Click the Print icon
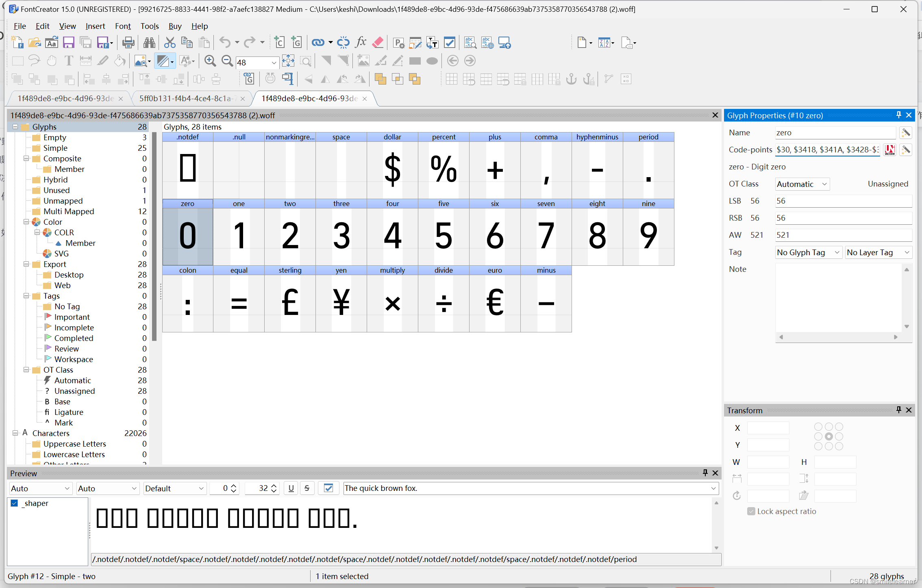The image size is (922, 588). 128,43
